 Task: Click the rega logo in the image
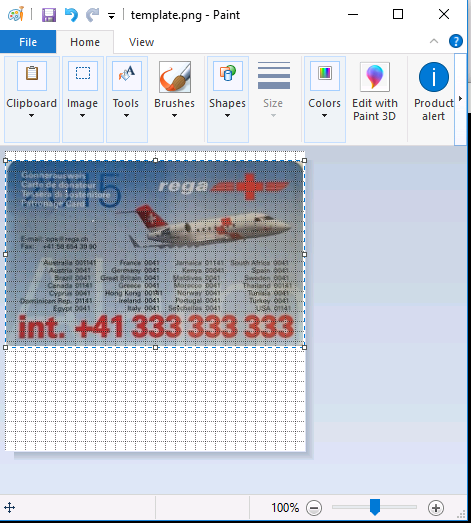tap(223, 186)
